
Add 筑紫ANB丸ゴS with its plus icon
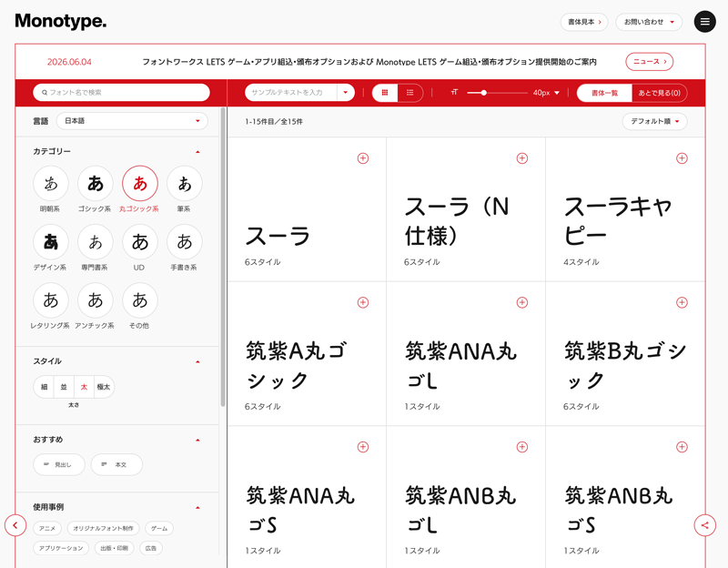[x=682, y=447]
